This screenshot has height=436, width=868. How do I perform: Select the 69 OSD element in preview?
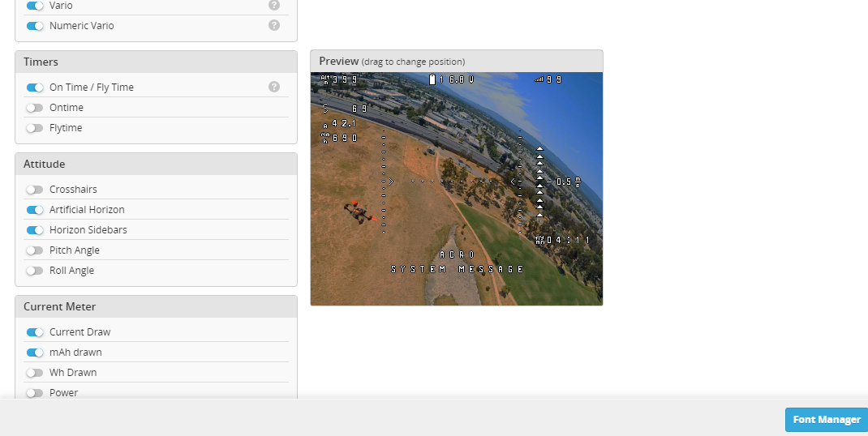coord(344,109)
